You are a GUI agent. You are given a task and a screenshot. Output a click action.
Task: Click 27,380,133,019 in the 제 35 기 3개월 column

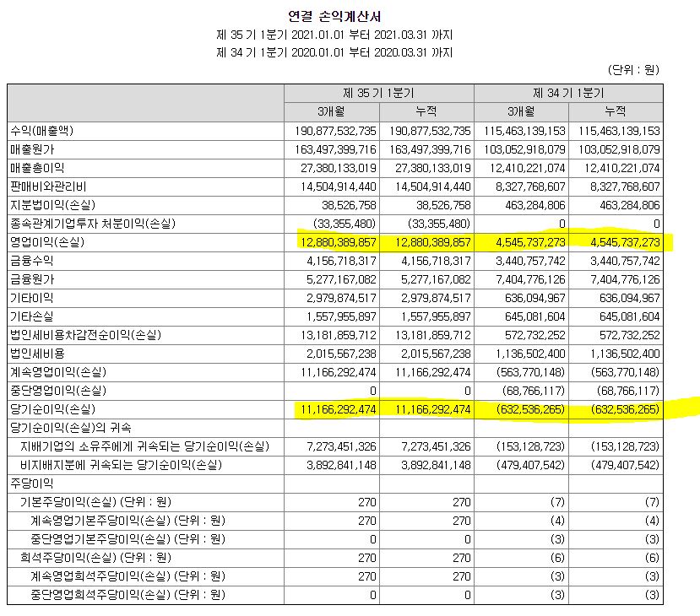click(339, 169)
